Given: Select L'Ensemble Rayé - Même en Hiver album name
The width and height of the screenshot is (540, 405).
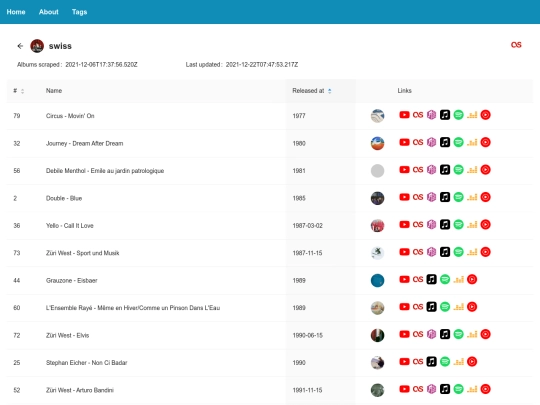Looking at the screenshot, I should (133, 308).
